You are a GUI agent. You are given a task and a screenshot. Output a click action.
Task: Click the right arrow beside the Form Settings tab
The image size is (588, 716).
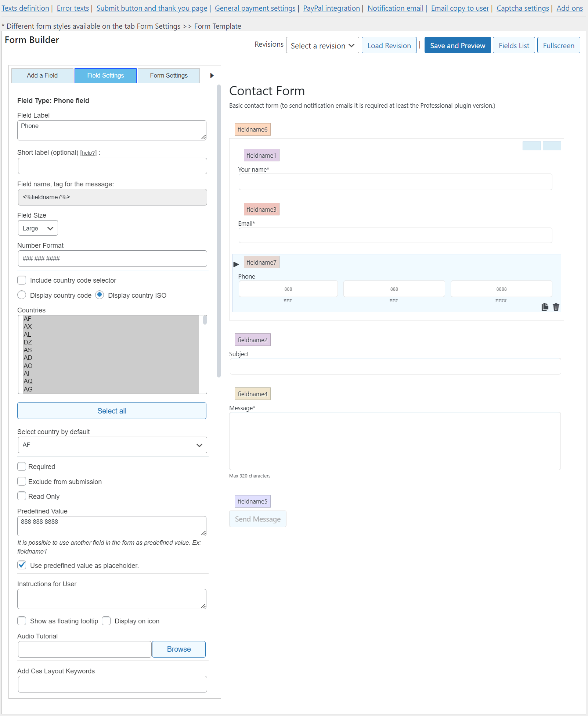click(x=212, y=75)
